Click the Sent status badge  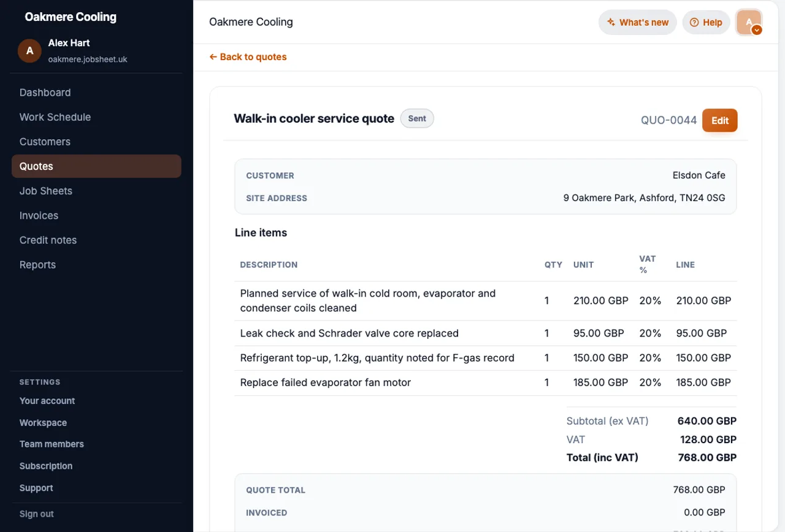pos(417,118)
